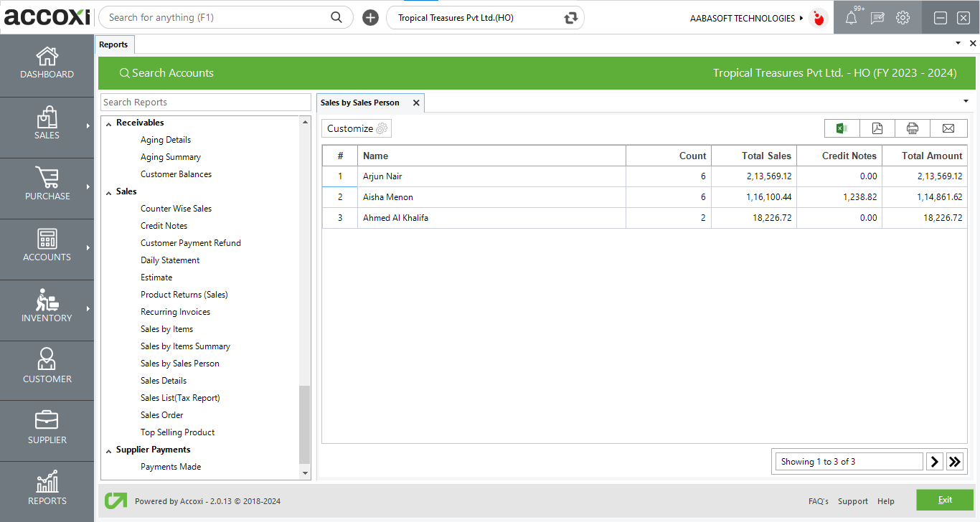This screenshot has width=980, height=522.
Task: Collapse the Sales report group
Action: tap(109, 192)
